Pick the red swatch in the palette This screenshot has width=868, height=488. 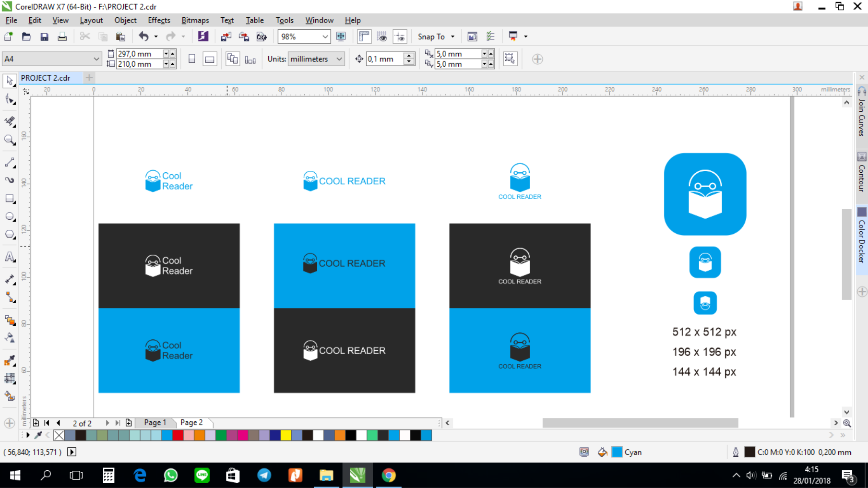click(178, 435)
